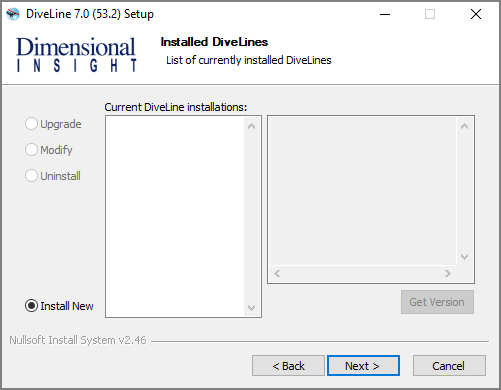The width and height of the screenshot is (501, 390).
Task: Click the 'Current DiveLine installations:' label
Action: 176,107
